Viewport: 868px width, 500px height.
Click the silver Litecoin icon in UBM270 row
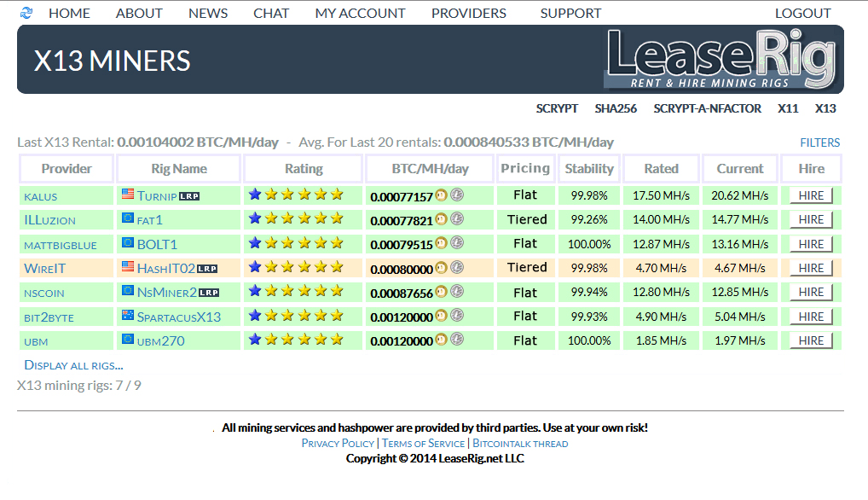pyautogui.click(x=457, y=340)
